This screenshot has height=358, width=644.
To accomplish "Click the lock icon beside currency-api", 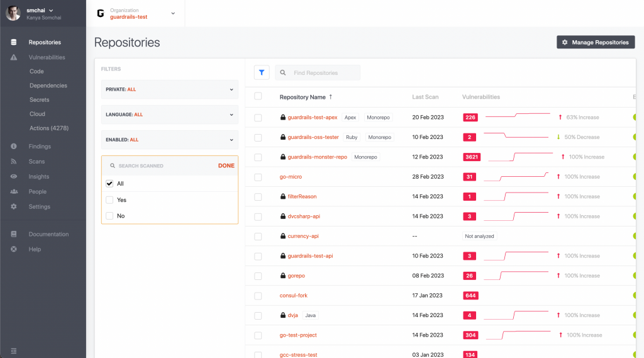I will [x=282, y=236].
